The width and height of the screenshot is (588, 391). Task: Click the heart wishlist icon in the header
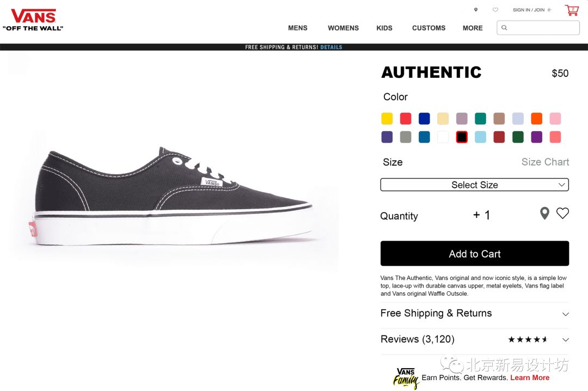point(495,9)
